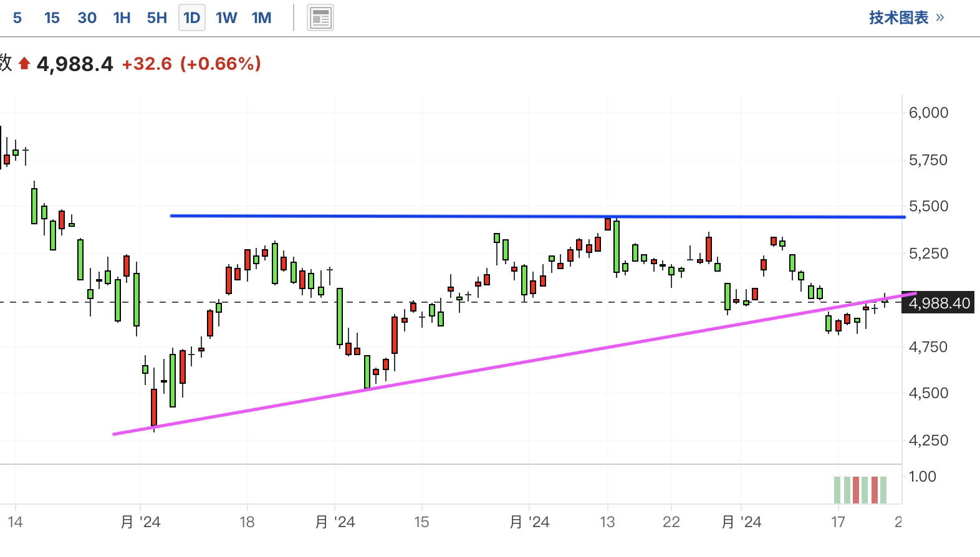Click the 22 date axis label
The height and width of the screenshot is (557, 980).
[671, 522]
